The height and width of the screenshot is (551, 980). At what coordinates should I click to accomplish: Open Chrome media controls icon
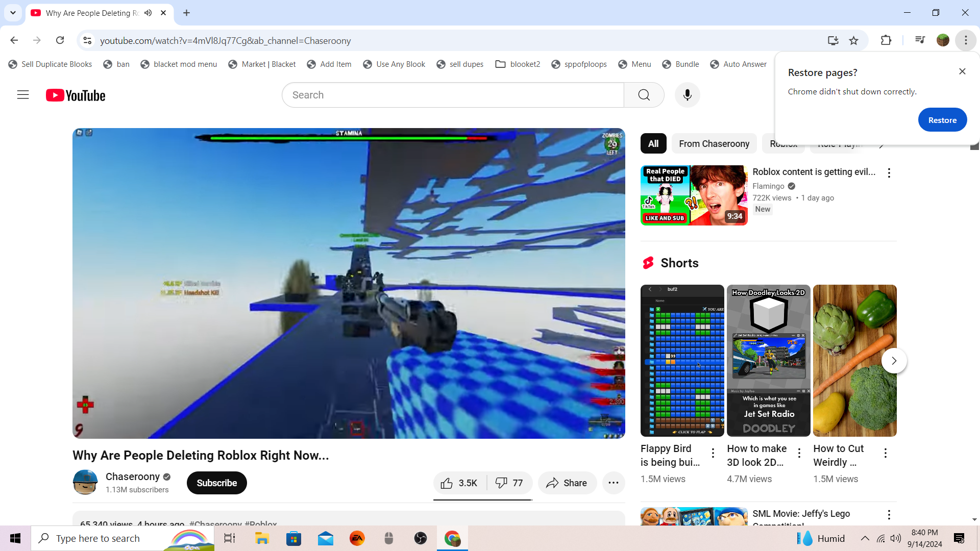pyautogui.click(x=920, y=40)
